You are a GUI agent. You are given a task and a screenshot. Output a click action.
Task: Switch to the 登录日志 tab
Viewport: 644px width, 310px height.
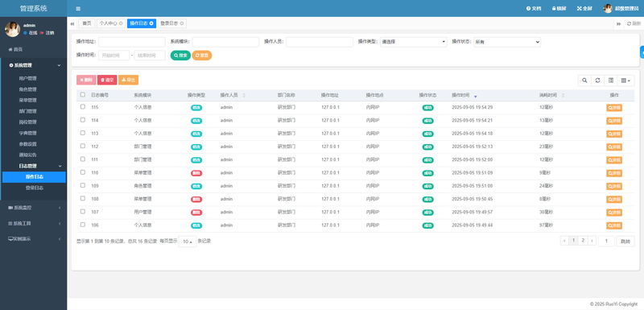click(171, 23)
